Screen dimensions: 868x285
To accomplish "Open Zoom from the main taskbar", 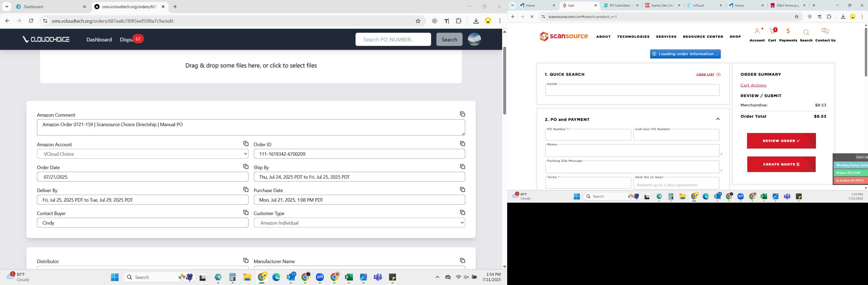I will pyautogui.click(x=320, y=277).
